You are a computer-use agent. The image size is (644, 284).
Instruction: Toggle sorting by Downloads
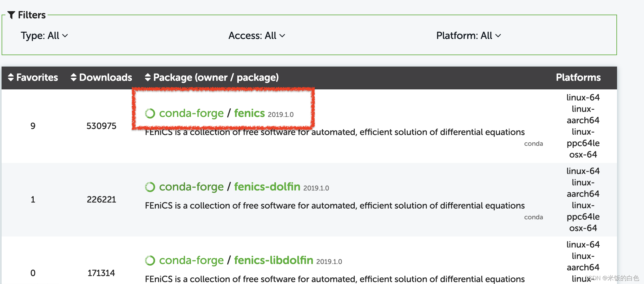pos(106,77)
